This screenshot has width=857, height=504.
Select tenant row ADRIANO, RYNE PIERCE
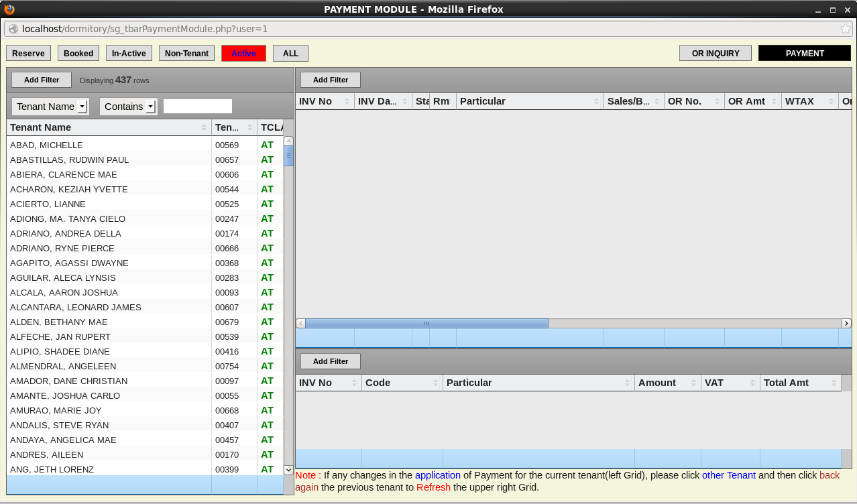point(62,248)
